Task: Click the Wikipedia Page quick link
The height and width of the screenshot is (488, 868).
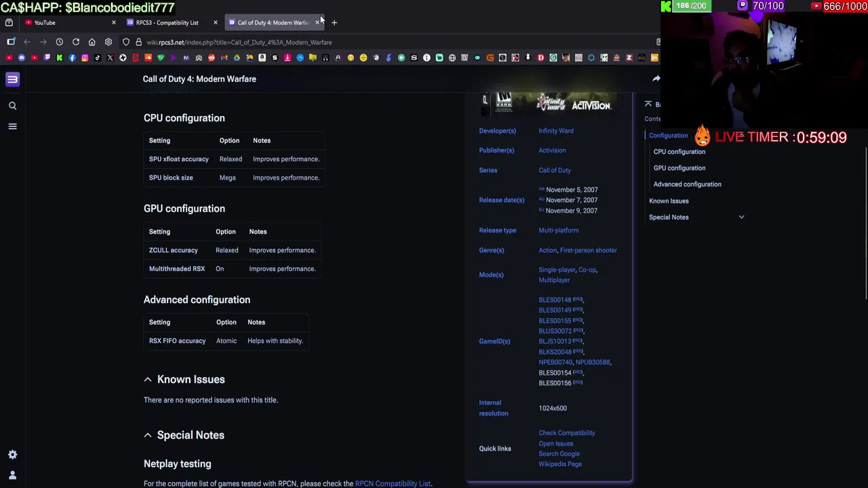Action: pos(560,464)
